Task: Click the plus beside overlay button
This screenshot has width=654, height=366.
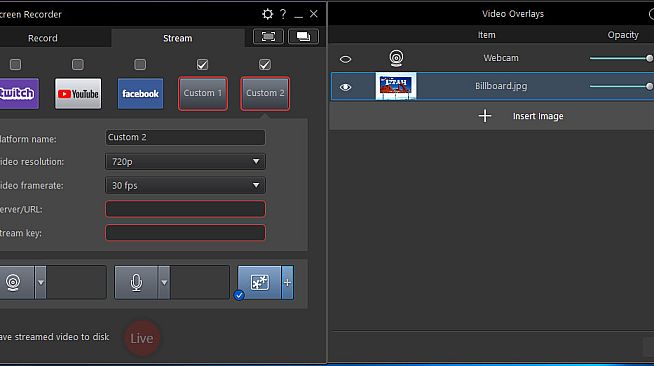Action: click(x=287, y=282)
